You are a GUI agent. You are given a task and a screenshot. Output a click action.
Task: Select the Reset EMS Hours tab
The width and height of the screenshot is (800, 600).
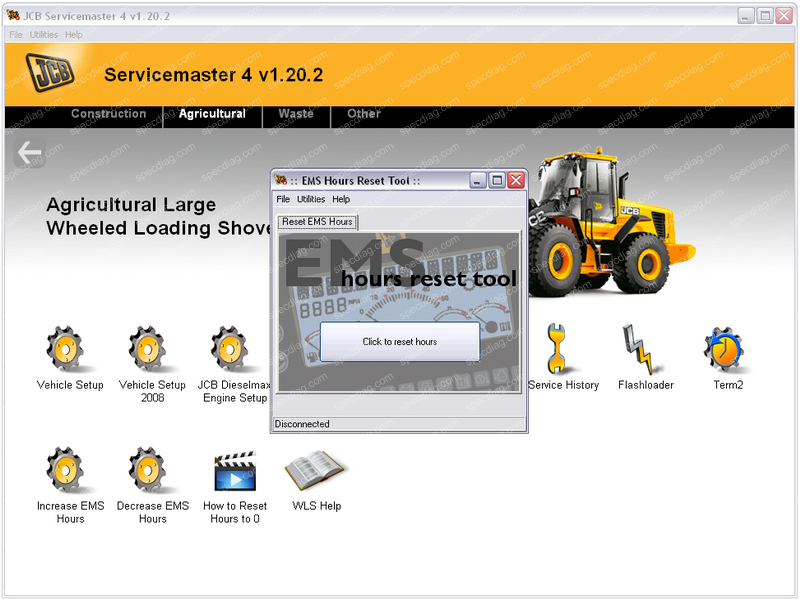point(317,221)
